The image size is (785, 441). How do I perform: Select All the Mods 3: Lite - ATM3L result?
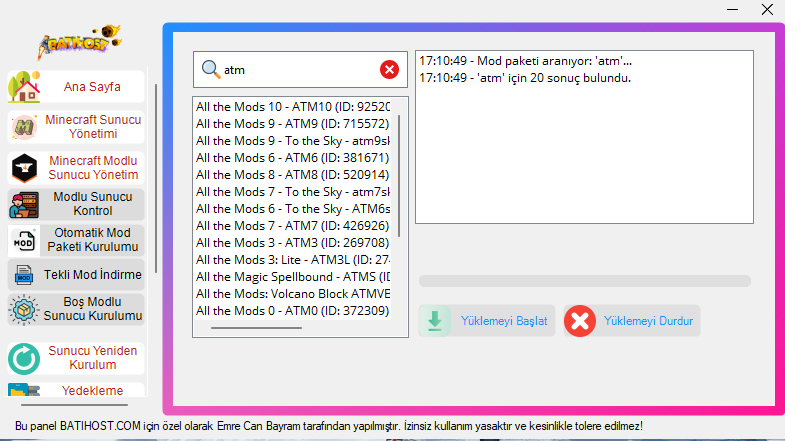click(293, 260)
